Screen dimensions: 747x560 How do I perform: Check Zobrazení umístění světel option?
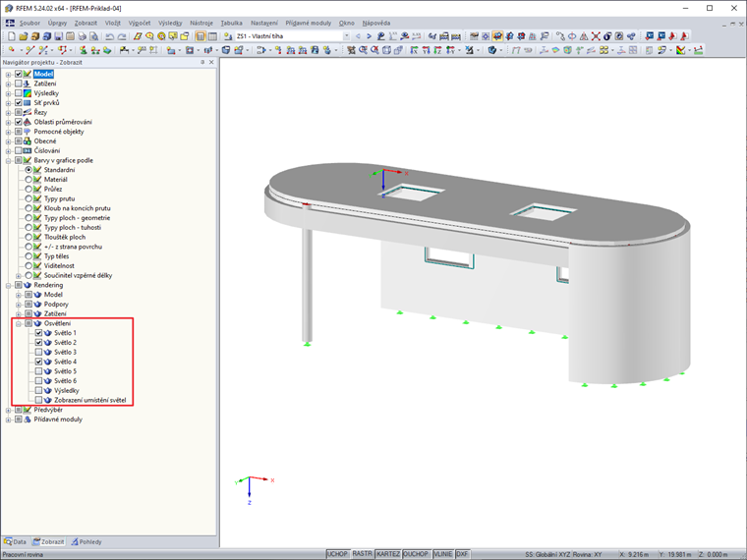click(x=38, y=400)
